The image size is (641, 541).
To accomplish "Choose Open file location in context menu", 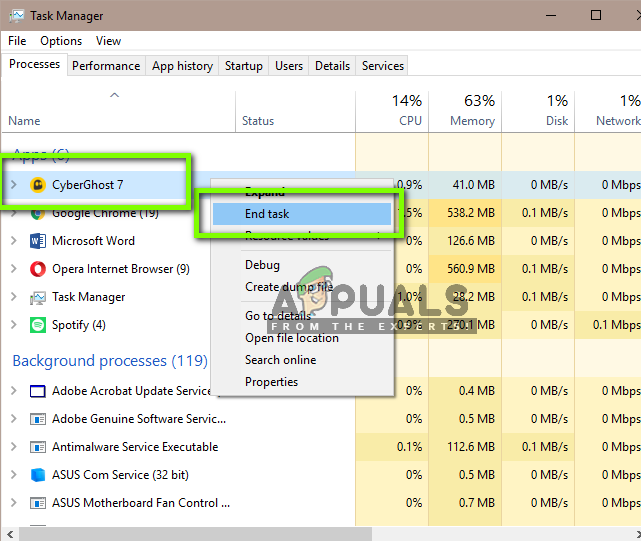I will click(302, 338).
